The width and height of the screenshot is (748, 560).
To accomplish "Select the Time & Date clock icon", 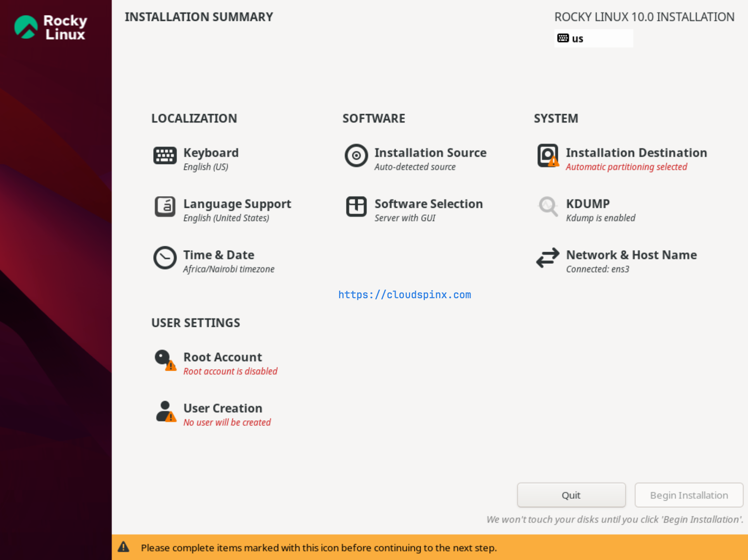I will tap(164, 258).
